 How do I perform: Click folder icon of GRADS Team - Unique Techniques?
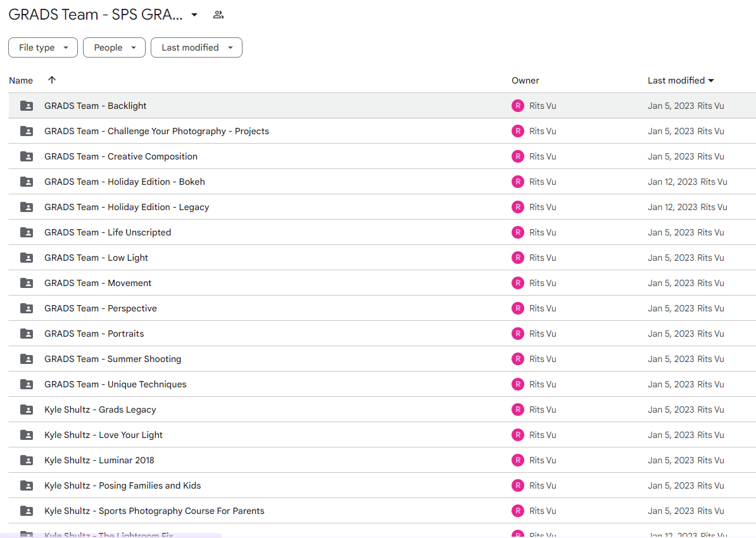[27, 384]
